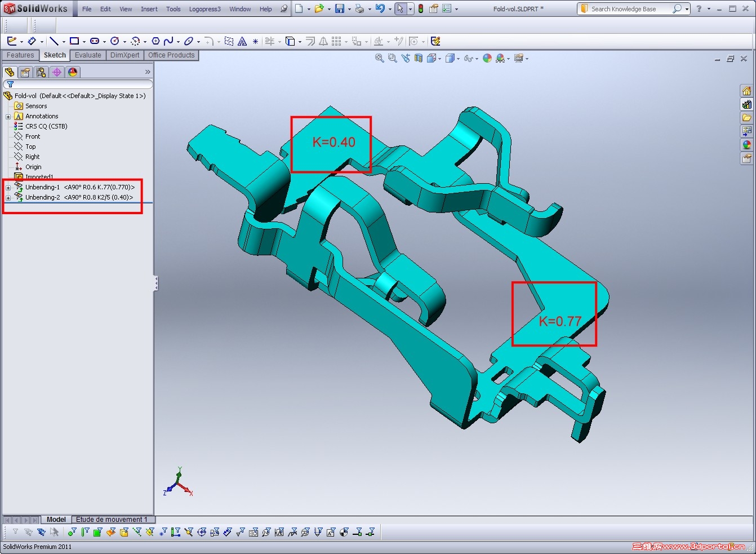Click the Zoom to Fit icon
The width and height of the screenshot is (756, 554).
[x=380, y=58]
